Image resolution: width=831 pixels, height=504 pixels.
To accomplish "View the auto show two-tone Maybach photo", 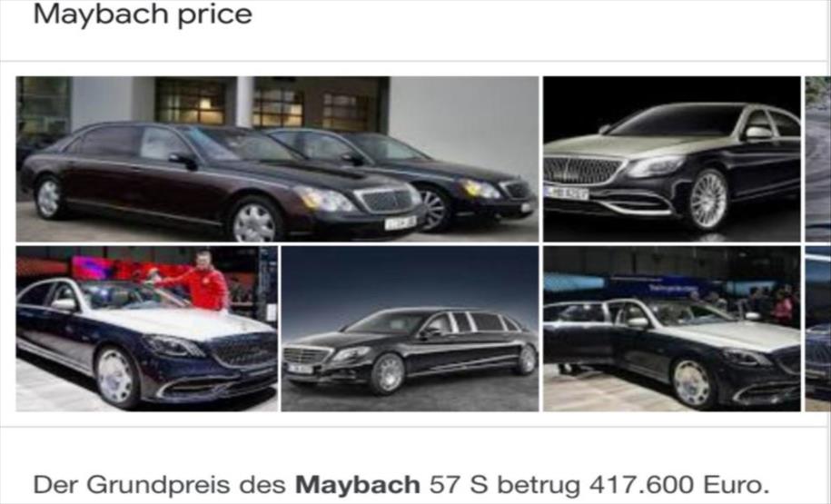I will tap(672, 329).
